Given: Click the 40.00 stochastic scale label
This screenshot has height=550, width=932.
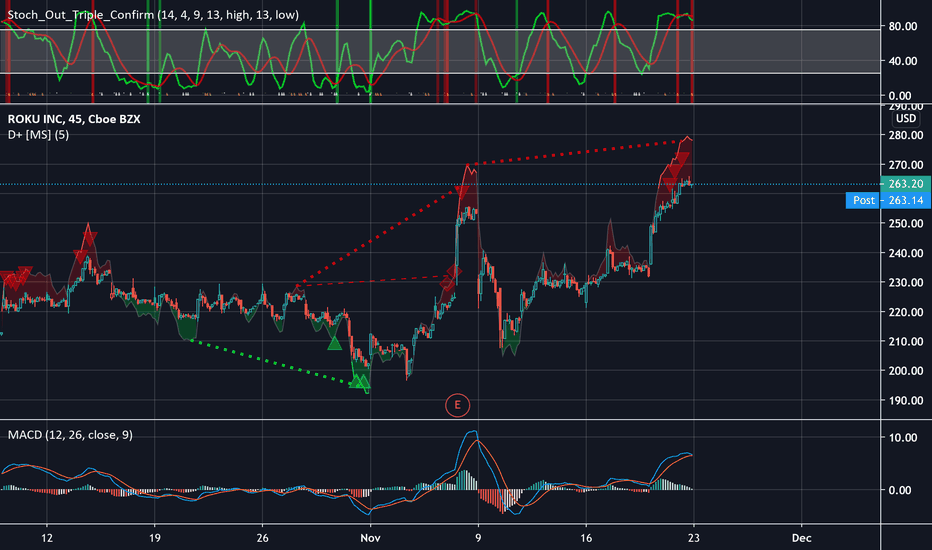Looking at the screenshot, I should [x=903, y=61].
